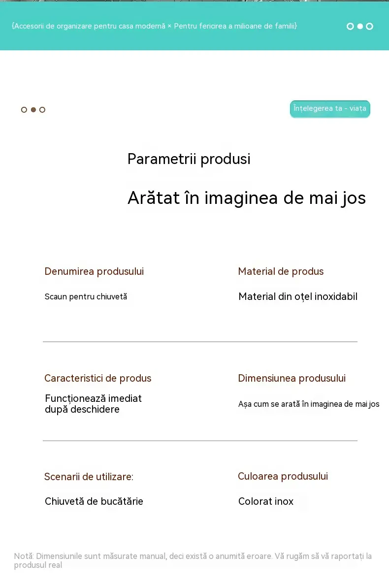Click the "Material de produs" label

coord(281,271)
